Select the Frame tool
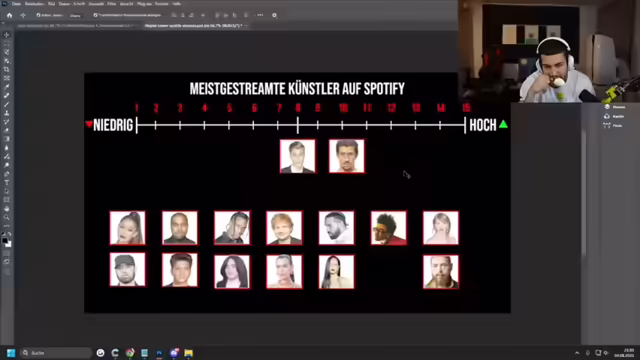640x360 pixels. [x=7, y=78]
